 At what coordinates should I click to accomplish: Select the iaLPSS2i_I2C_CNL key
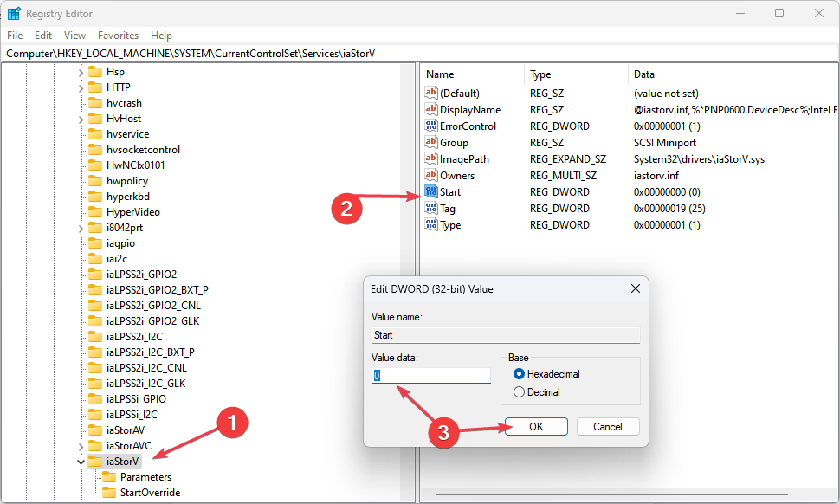[x=146, y=367]
